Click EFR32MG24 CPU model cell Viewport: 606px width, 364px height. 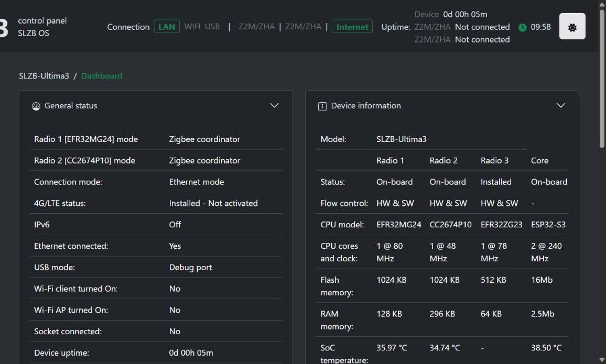click(x=399, y=225)
